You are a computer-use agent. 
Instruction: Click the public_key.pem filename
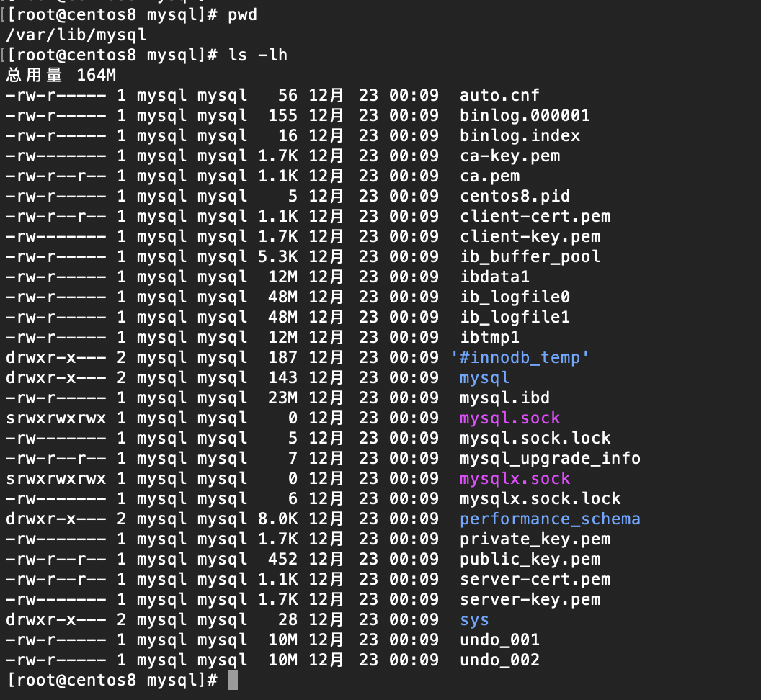click(x=530, y=560)
